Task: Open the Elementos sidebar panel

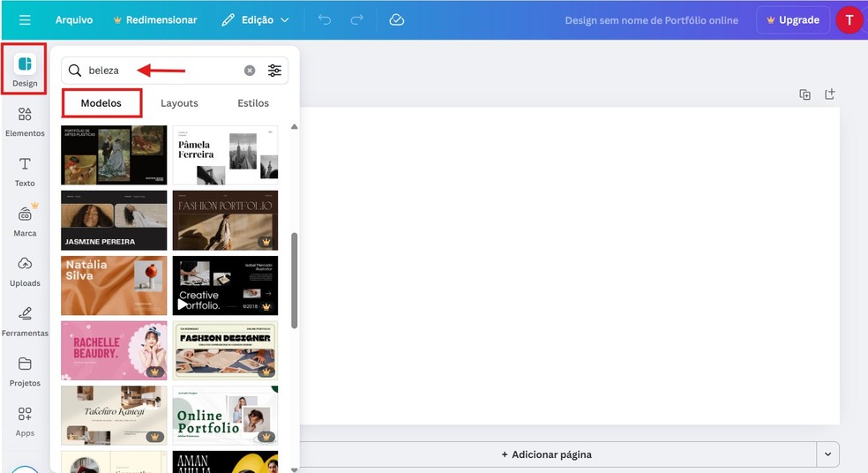Action: 25,122
